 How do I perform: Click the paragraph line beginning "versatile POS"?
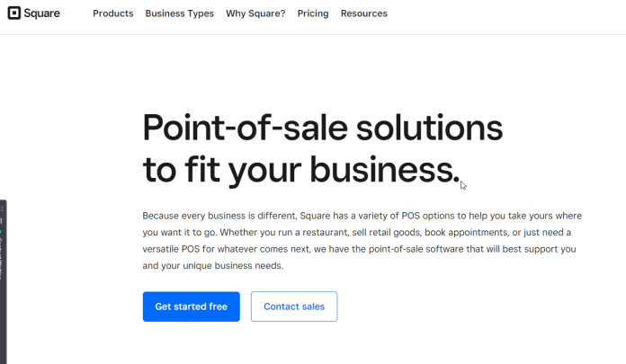(x=359, y=249)
